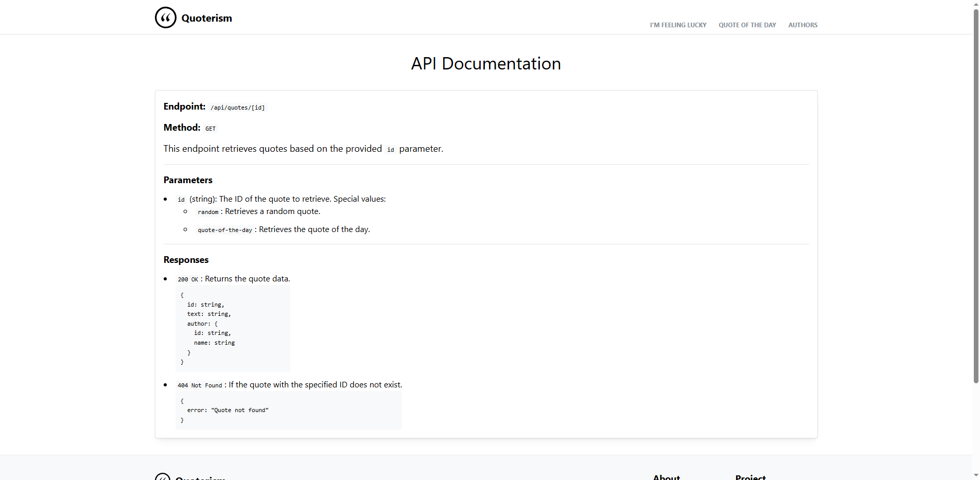The width and height of the screenshot is (980, 480).
Task: Click the Project footer heading
Action: (x=750, y=477)
